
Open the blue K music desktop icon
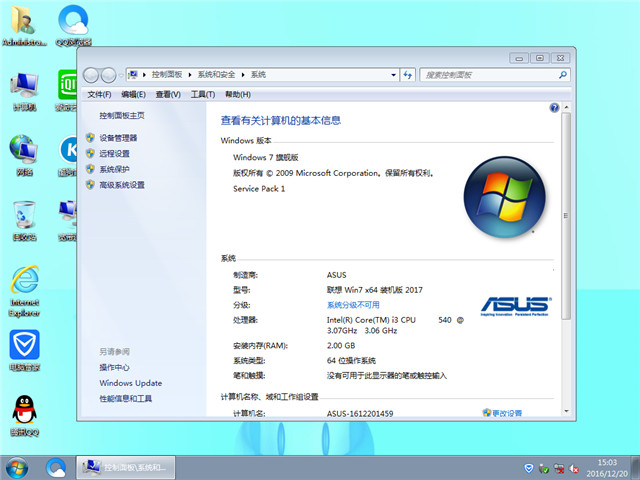[68, 156]
